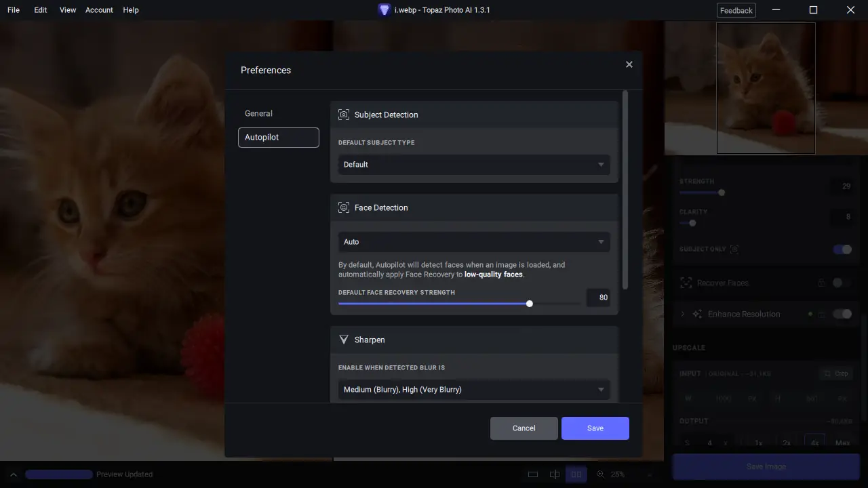The height and width of the screenshot is (488, 868).
Task: Open the Edit menu
Action: point(41,10)
